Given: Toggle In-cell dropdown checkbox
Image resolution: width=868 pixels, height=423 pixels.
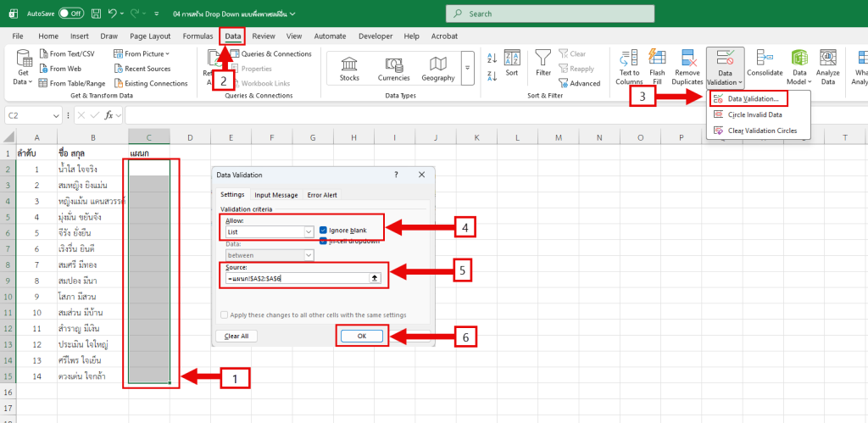Looking at the screenshot, I should 323,241.
